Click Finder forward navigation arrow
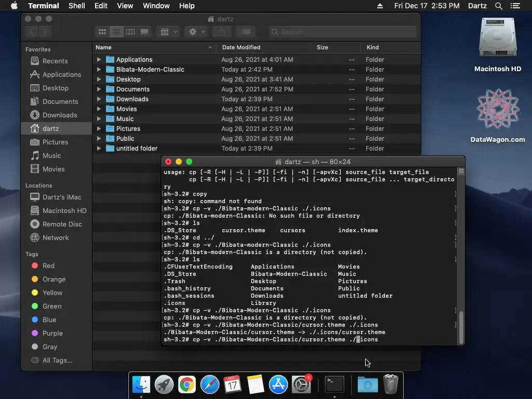532x399 pixels. tap(45, 32)
